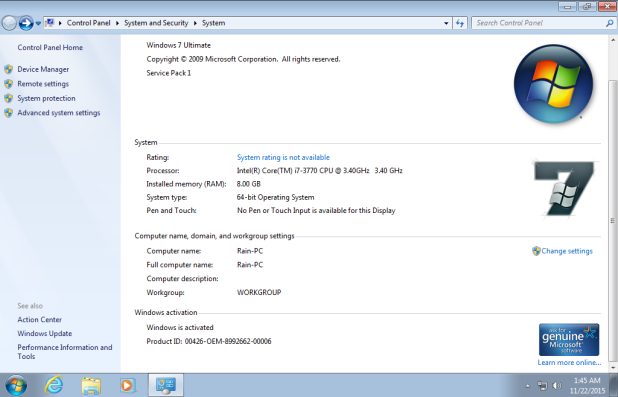
Task: Click the Change settings link
Action: click(x=567, y=251)
